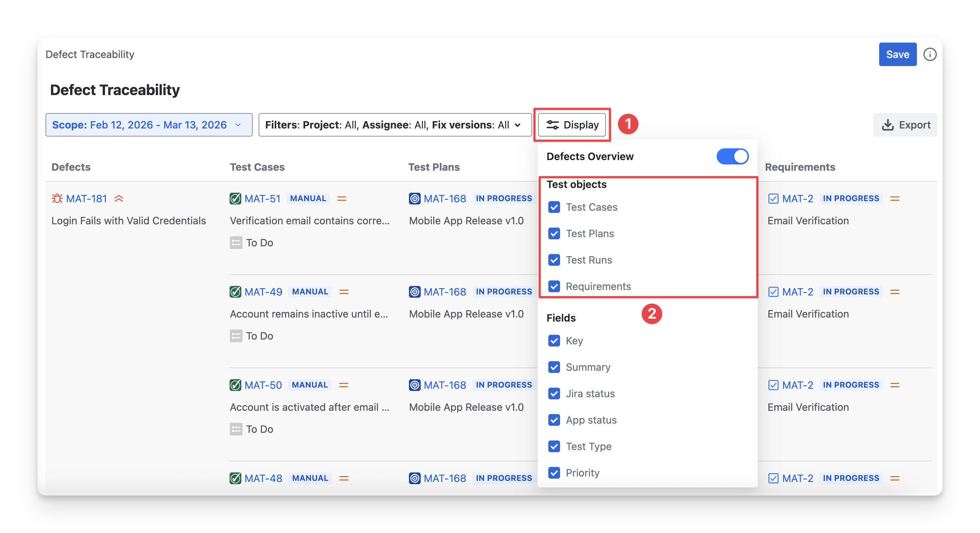980x533 pixels.
Task: Click the Save button
Action: (897, 54)
